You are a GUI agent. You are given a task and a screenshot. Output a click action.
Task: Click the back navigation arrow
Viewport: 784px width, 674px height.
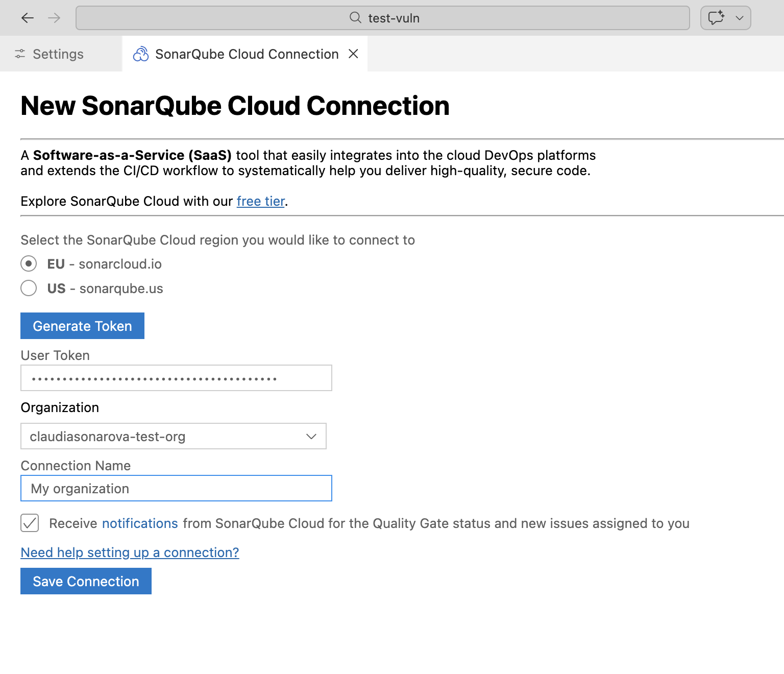pyautogui.click(x=27, y=17)
